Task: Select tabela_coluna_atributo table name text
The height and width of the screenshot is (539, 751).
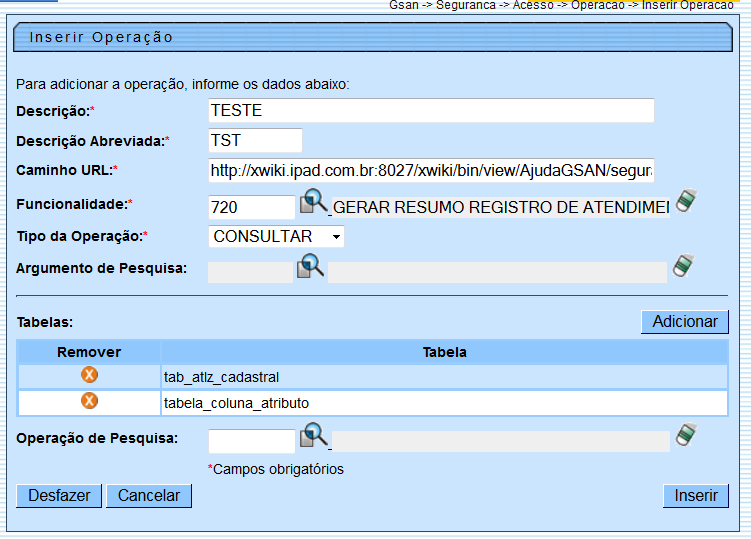Action: pyautogui.click(x=236, y=403)
